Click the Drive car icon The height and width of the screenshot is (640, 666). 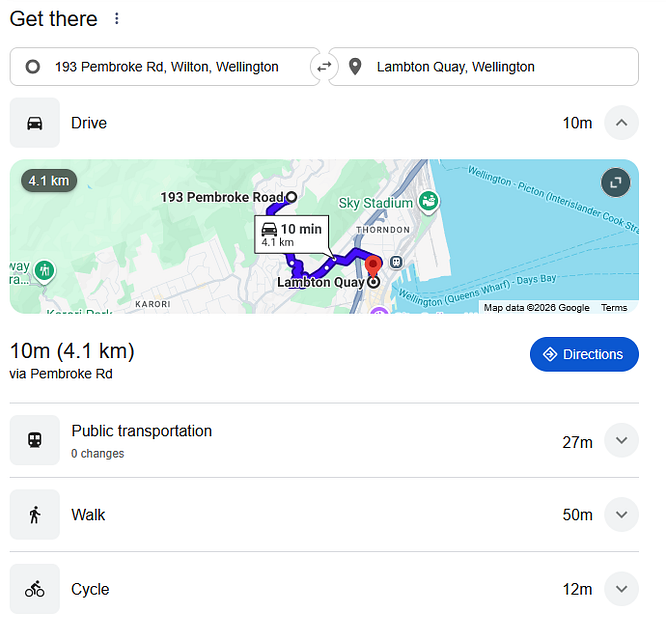click(x=35, y=123)
